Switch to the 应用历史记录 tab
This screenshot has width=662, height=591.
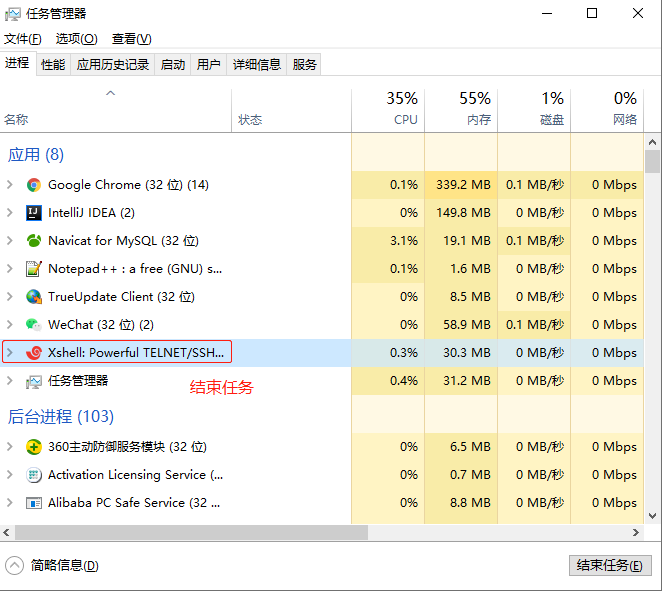click(x=113, y=65)
